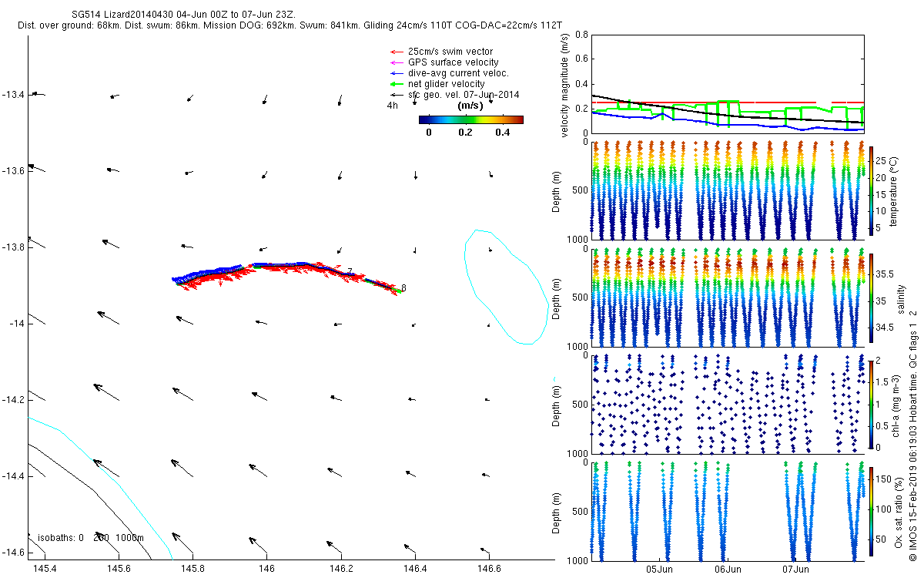This screenshot has height=578, width=924.
Task: Click the velocity magnitude (m/s) axis label
Action: (x=565, y=86)
